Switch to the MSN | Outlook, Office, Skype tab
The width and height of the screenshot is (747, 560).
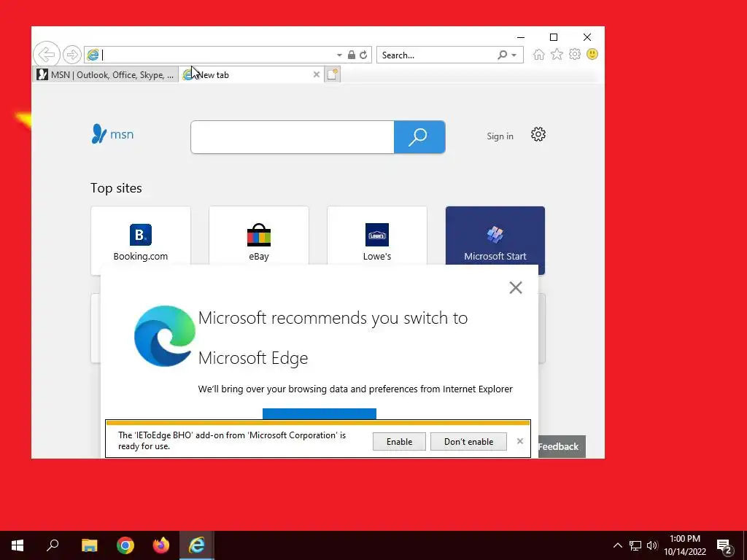[105, 75]
